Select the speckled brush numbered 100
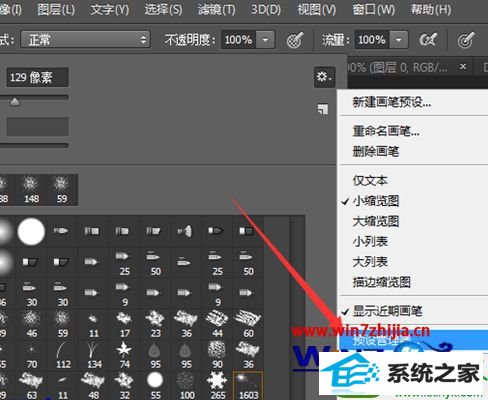Screen dimensions: 488x400 coord(186,386)
